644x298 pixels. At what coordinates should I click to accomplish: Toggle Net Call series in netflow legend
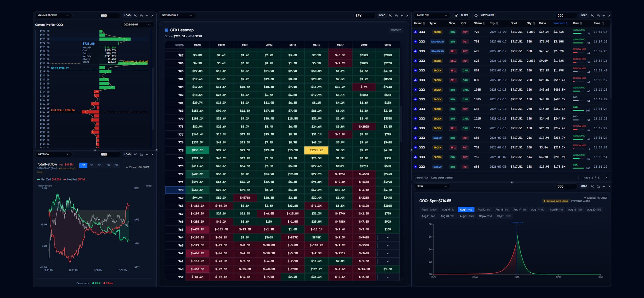click(49, 179)
